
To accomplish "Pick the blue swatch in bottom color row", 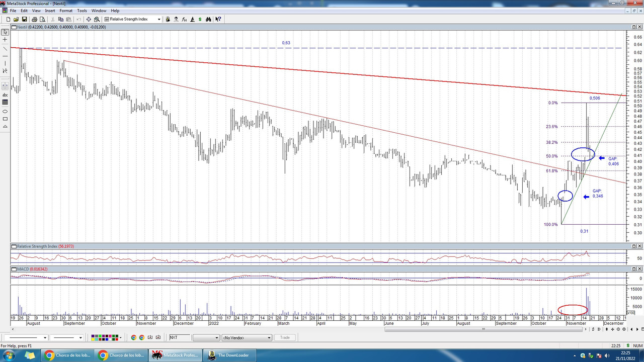I will pos(107,339).
